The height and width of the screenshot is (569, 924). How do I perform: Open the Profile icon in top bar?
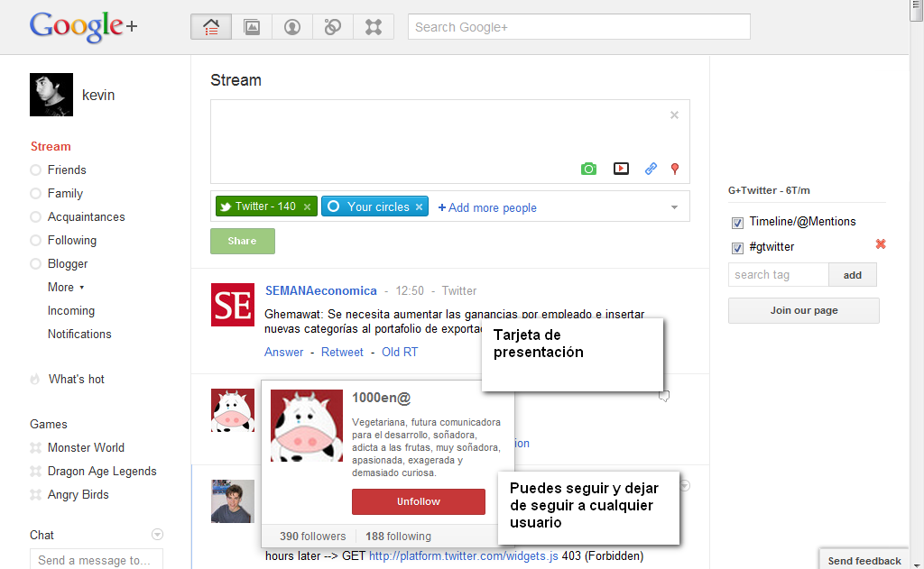292,27
